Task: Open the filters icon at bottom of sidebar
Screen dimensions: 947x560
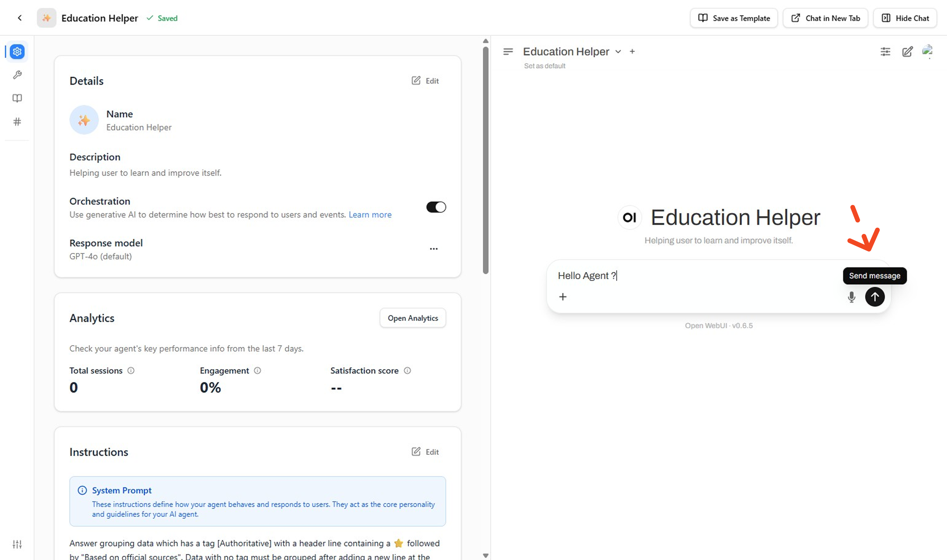Action: [17, 544]
